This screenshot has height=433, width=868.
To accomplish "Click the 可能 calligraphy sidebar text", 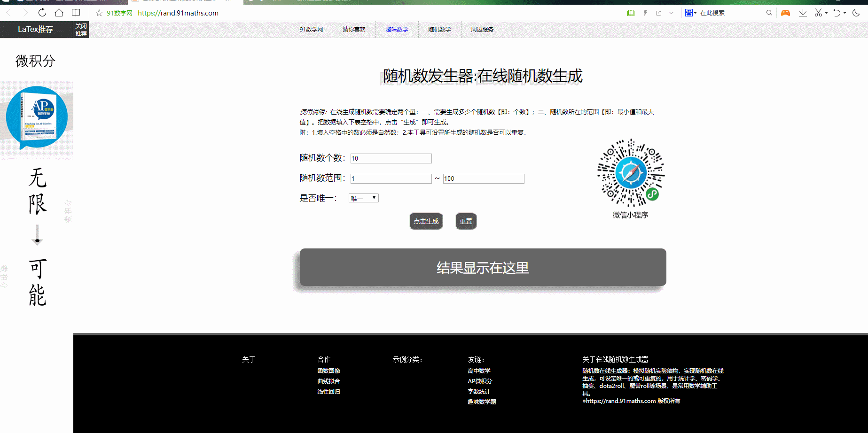I will tap(37, 282).
